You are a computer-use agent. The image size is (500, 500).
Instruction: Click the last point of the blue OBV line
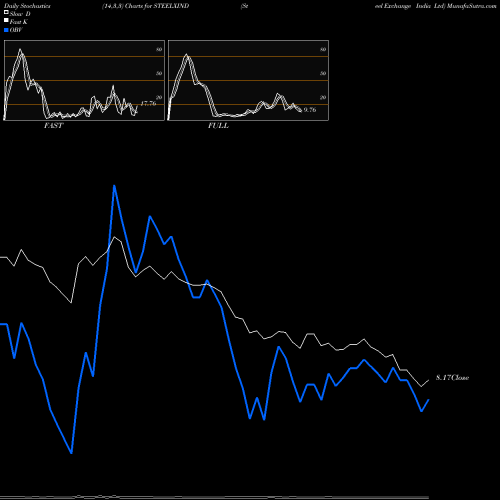tap(429, 399)
